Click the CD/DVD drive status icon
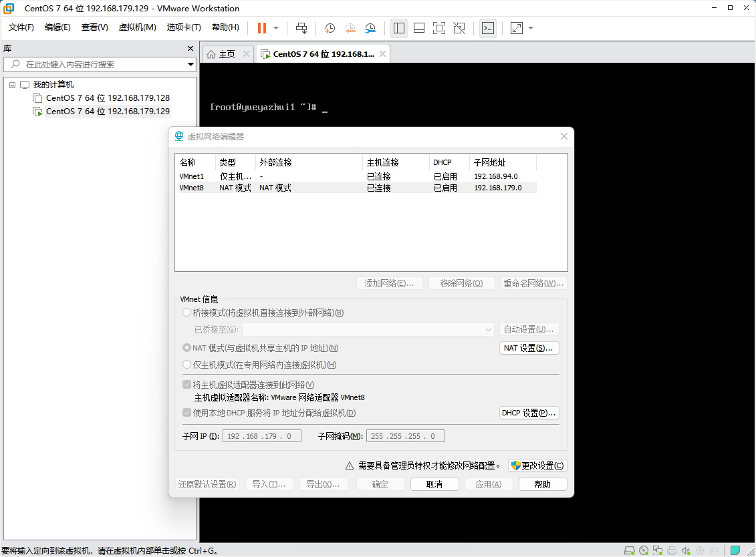The image size is (756, 557). pos(644,550)
